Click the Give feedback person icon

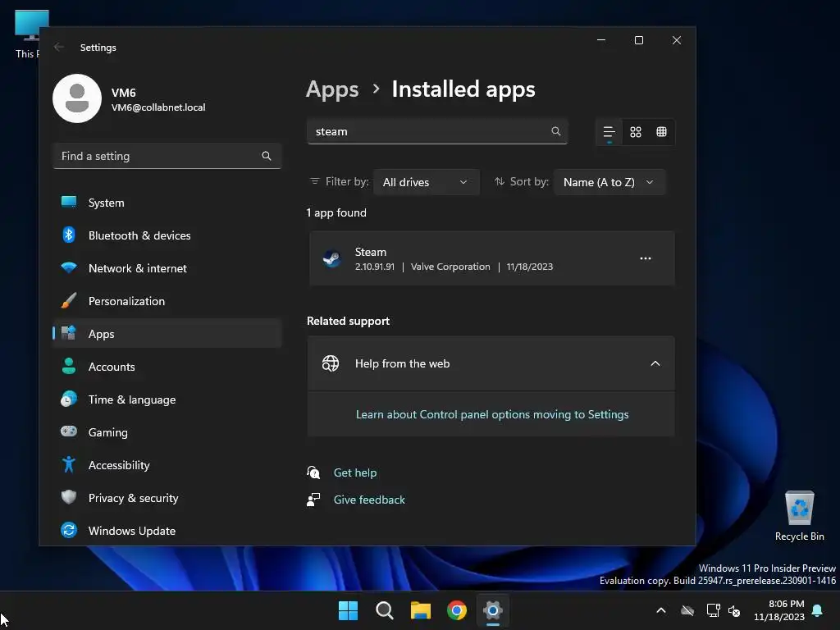pos(313,500)
